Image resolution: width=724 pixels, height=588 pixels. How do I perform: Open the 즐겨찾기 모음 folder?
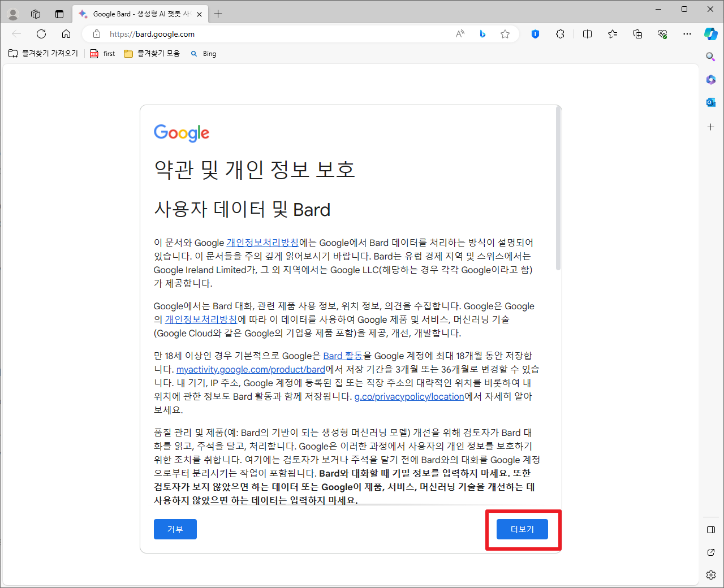pyautogui.click(x=152, y=53)
